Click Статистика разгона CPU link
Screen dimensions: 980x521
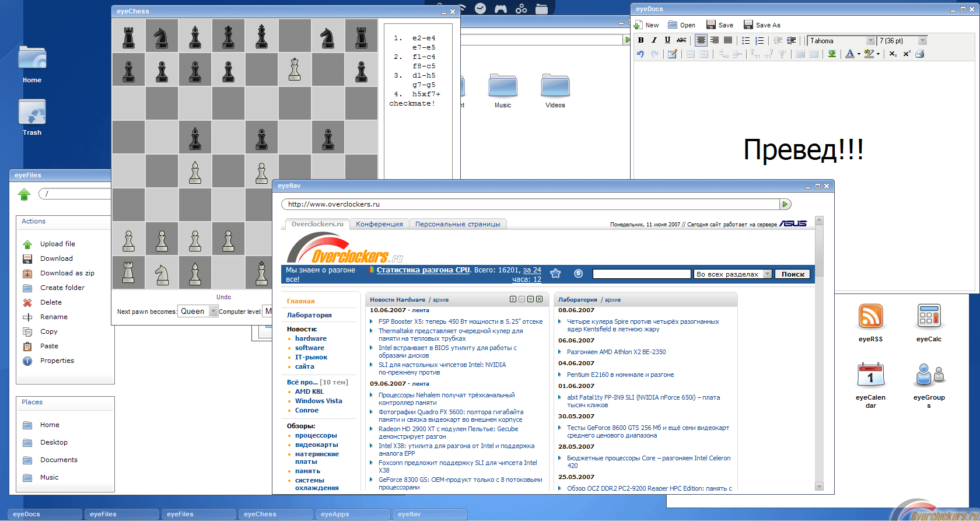pos(423,270)
